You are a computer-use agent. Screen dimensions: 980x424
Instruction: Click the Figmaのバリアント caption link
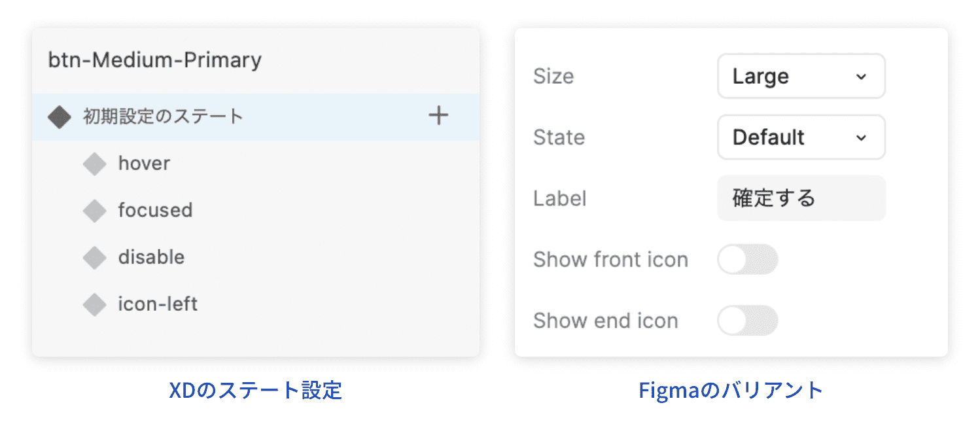click(731, 389)
